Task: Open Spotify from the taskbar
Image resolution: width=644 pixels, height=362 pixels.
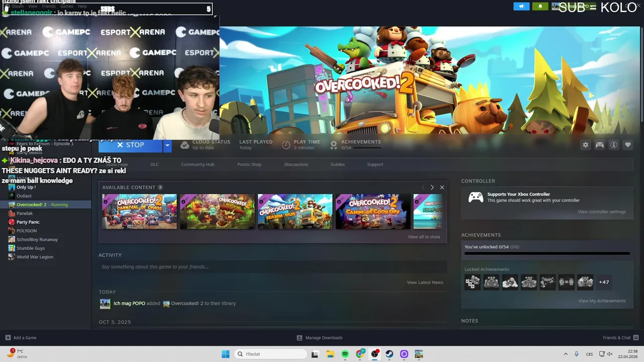Action: (x=345, y=354)
